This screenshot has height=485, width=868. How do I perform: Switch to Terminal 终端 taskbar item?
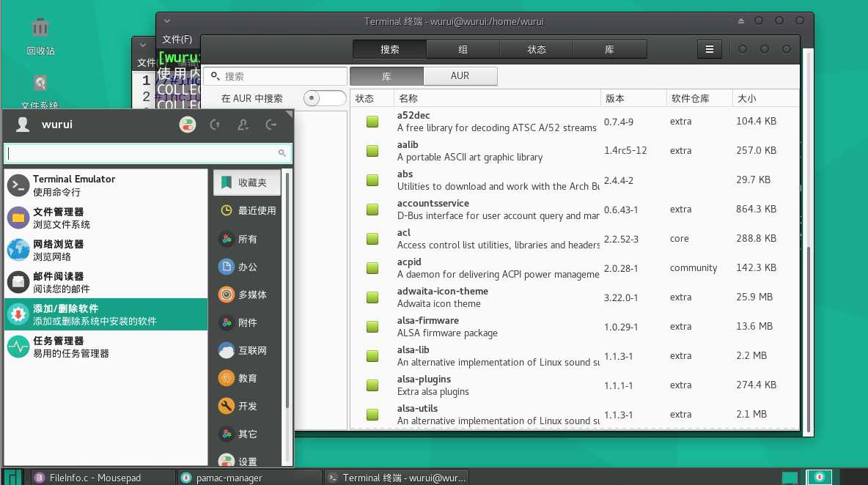[x=397, y=477]
